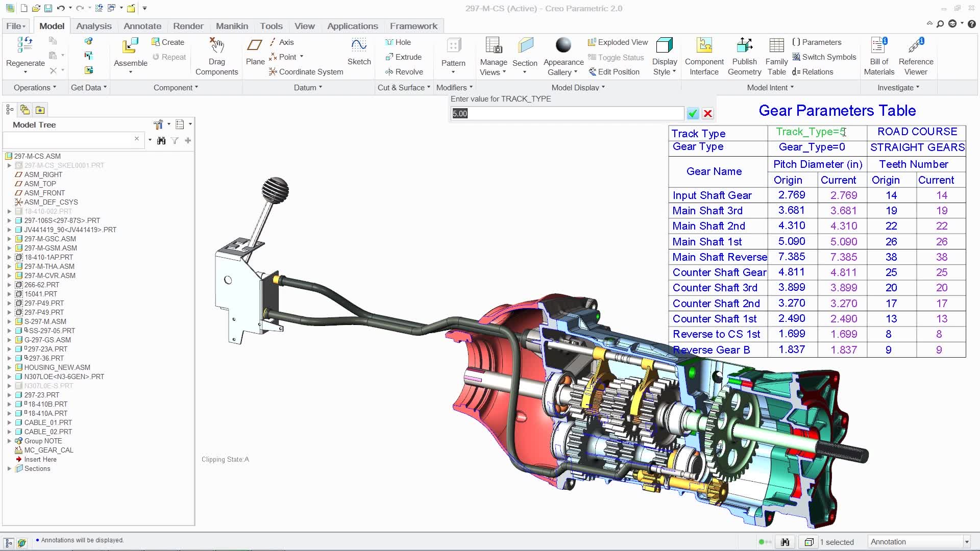
Task: Open the Relations tool
Action: coord(814,71)
